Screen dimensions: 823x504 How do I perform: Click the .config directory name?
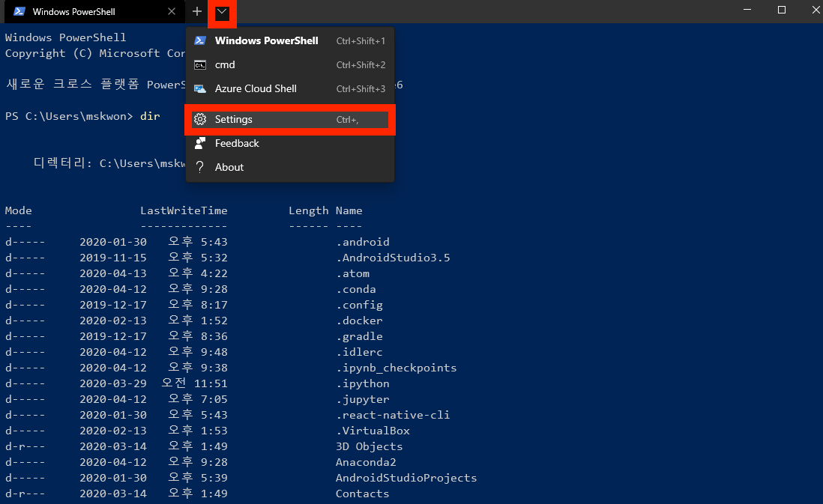[x=360, y=306]
